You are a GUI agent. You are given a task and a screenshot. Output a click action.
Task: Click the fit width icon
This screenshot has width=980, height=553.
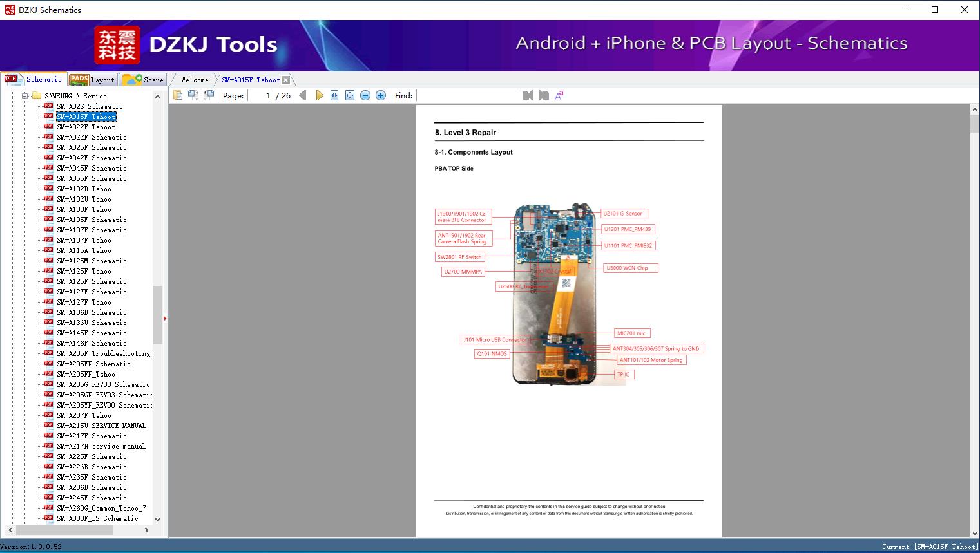pyautogui.click(x=334, y=95)
